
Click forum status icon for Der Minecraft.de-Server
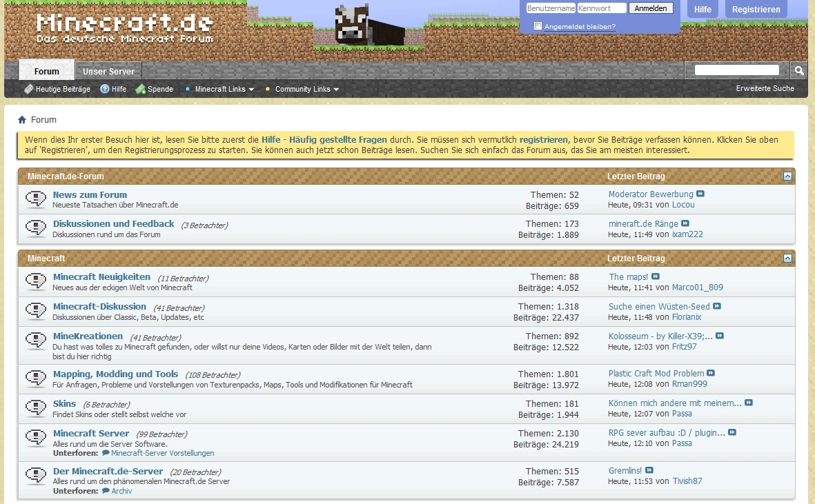tap(36, 475)
